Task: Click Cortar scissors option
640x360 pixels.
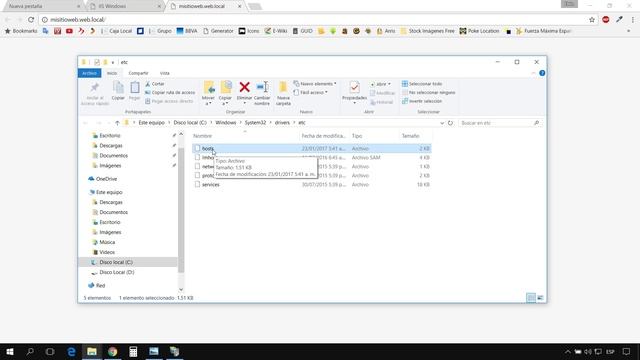Action: [155, 84]
